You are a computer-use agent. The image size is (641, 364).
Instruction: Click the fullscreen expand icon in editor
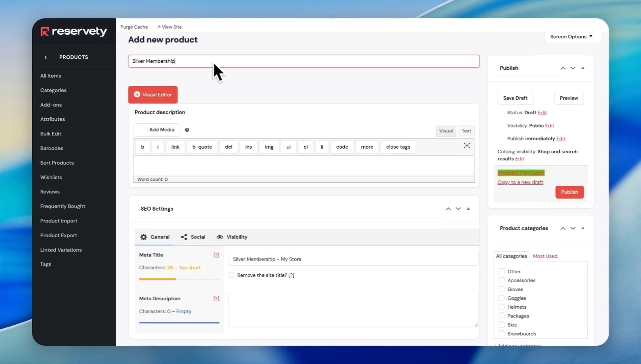click(467, 146)
